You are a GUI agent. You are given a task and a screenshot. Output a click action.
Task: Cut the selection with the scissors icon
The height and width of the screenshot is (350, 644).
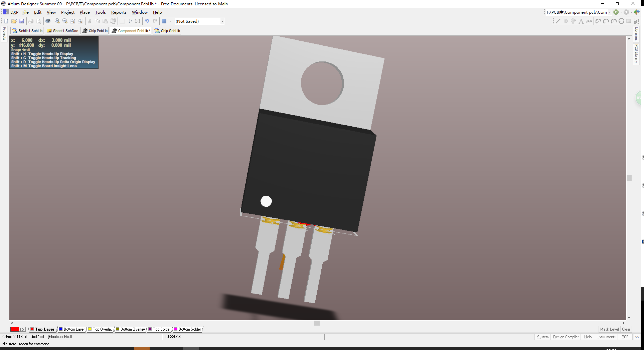pyautogui.click(x=90, y=21)
